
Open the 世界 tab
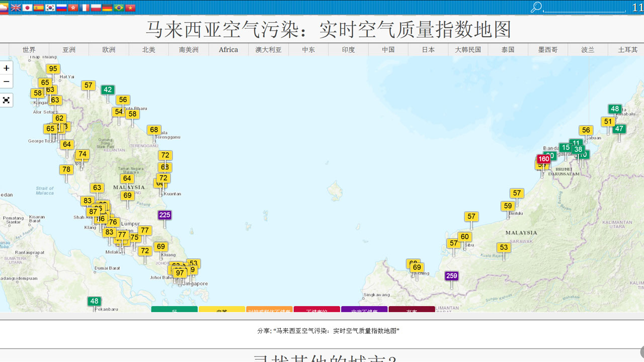29,49
